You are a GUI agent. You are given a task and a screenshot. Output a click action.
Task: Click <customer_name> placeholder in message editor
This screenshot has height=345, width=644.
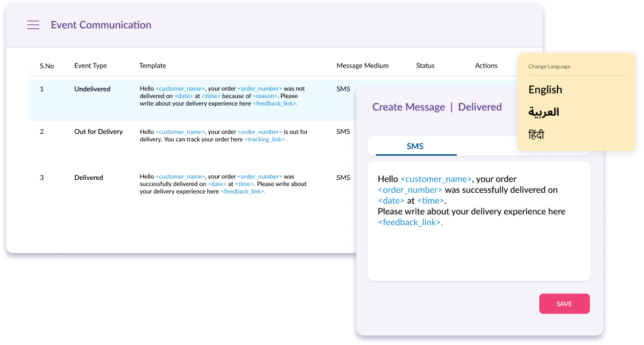pyautogui.click(x=436, y=179)
